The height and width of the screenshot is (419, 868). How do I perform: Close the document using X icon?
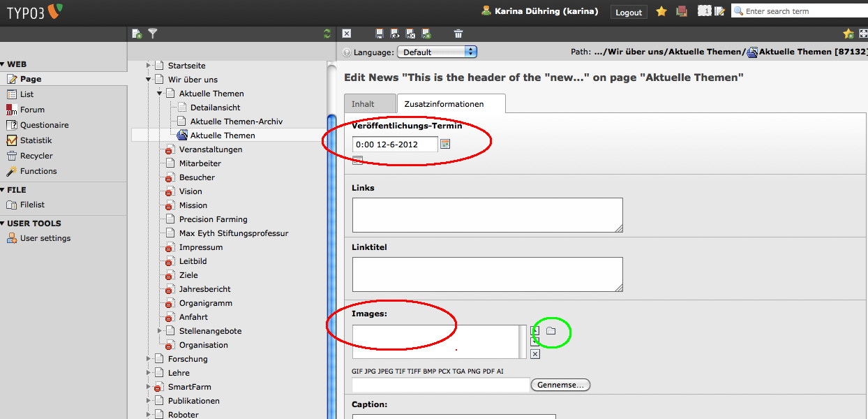pos(347,34)
